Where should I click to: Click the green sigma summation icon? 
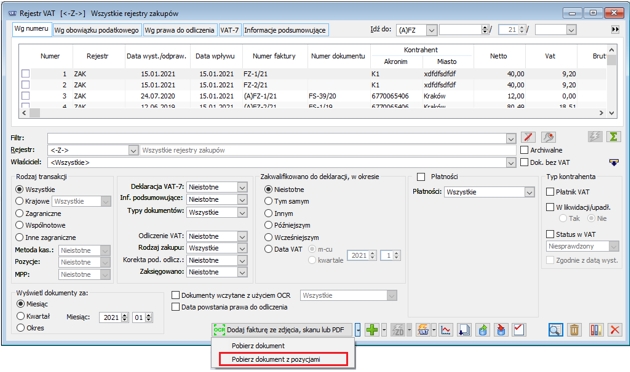pyautogui.click(x=614, y=137)
